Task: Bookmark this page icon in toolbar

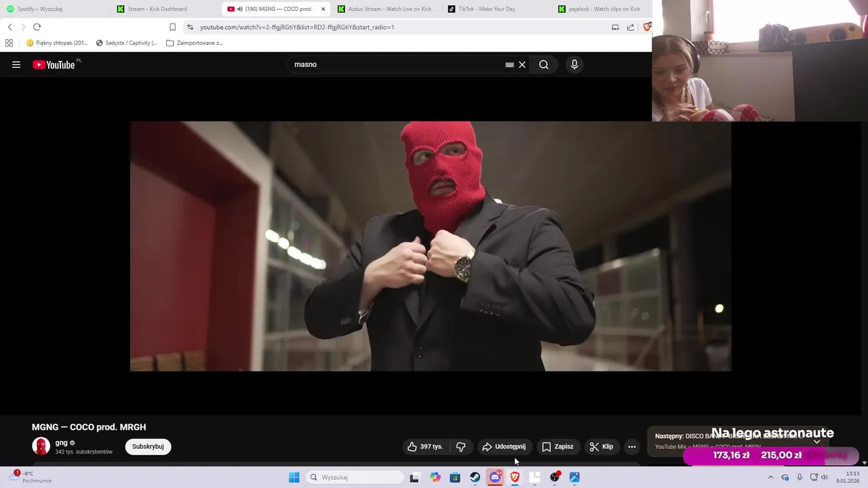Action: pos(172,27)
